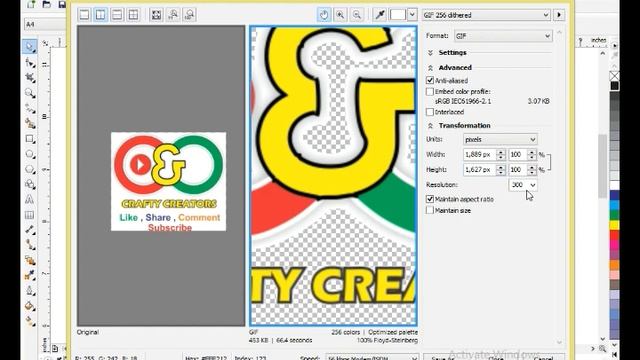
Task: Pick the yellow swatch in color palette
Action: point(614,225)
